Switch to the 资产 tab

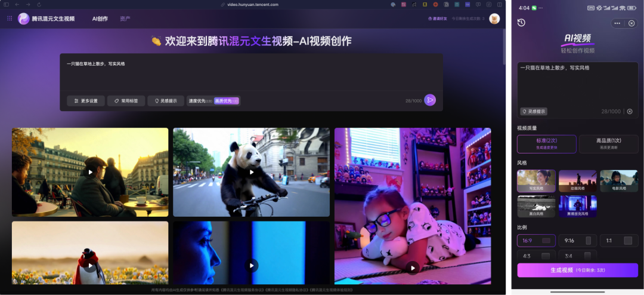[x=125, y=19]
